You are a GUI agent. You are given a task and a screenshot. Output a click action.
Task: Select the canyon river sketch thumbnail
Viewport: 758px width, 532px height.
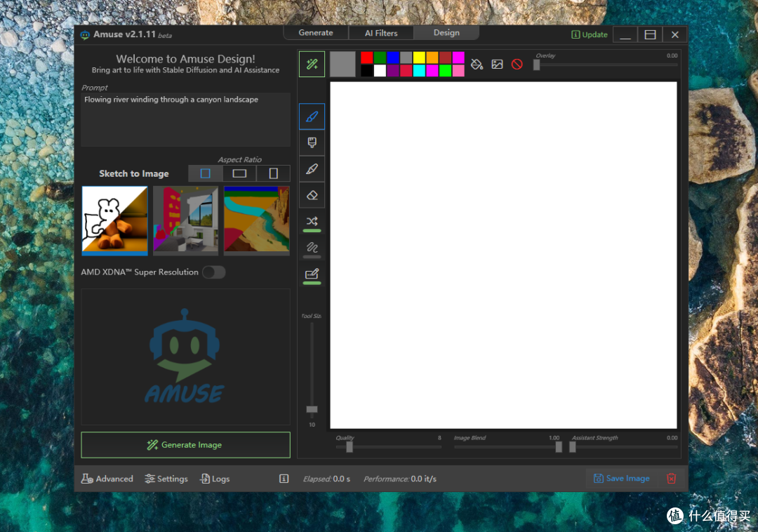coord(256,219)
